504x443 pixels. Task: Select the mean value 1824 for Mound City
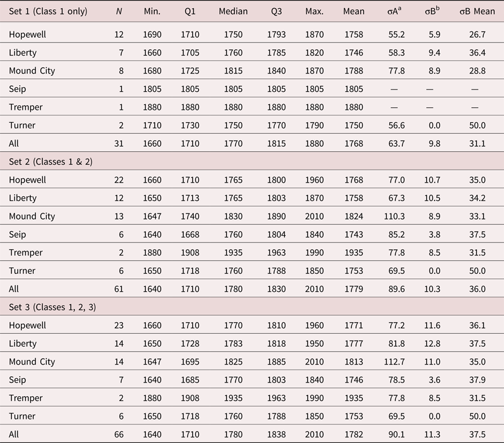pos(354,217)
